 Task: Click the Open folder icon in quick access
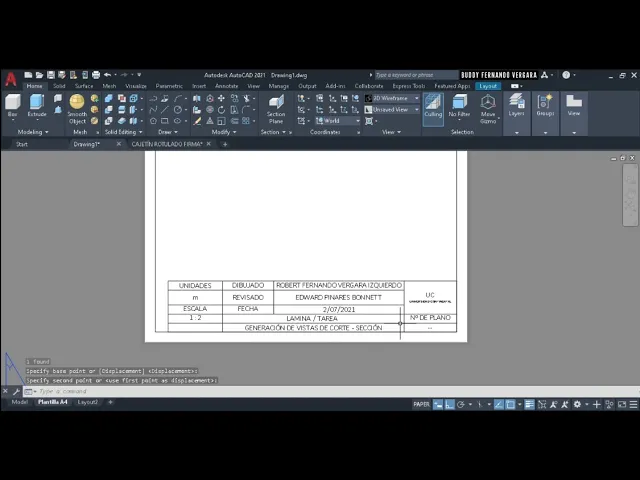(x=39, y=75)
